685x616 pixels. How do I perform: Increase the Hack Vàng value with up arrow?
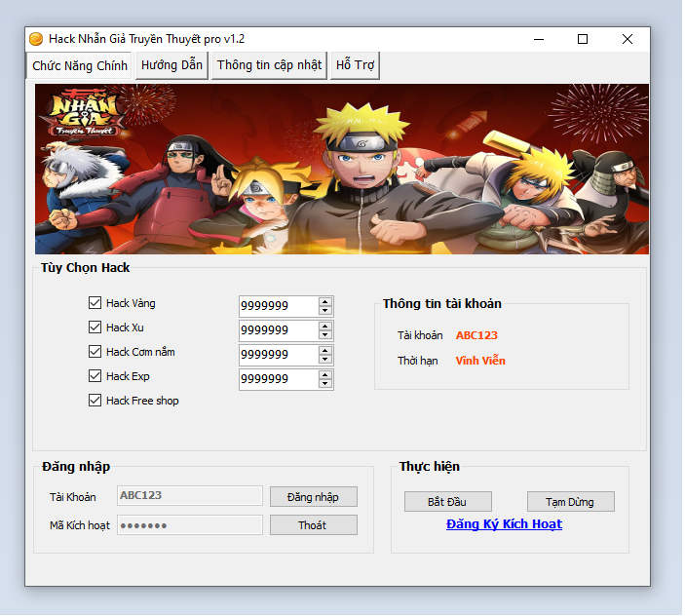click(325, 301)
